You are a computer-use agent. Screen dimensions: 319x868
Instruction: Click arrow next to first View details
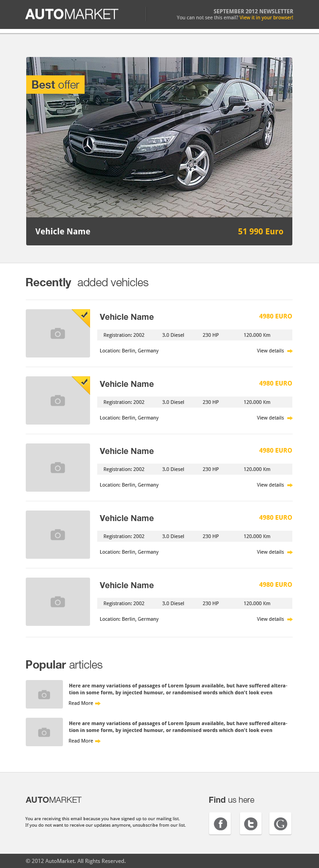[290, 351]
